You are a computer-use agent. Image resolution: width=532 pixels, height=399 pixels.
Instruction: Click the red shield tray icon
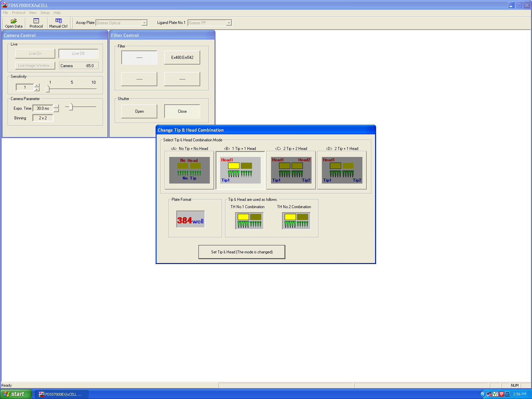[501, 394]
